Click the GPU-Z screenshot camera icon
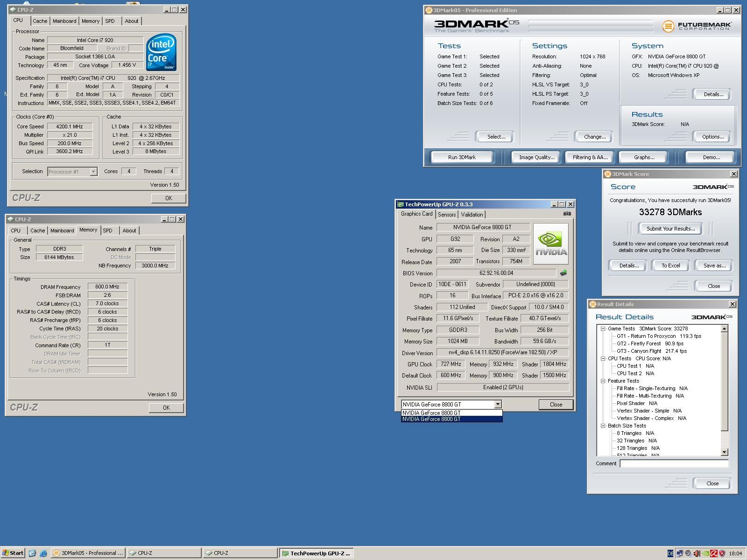747x560 pixels. coord(567,213)
